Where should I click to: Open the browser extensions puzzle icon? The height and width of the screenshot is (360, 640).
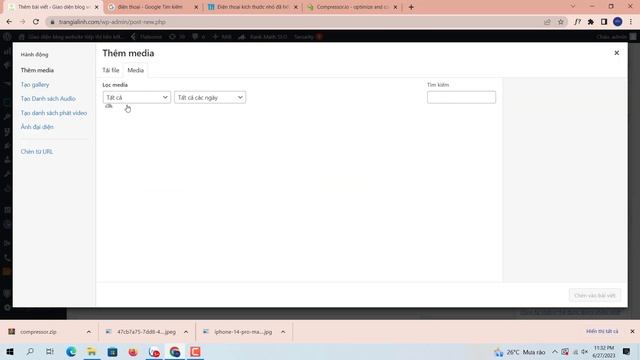591,22
